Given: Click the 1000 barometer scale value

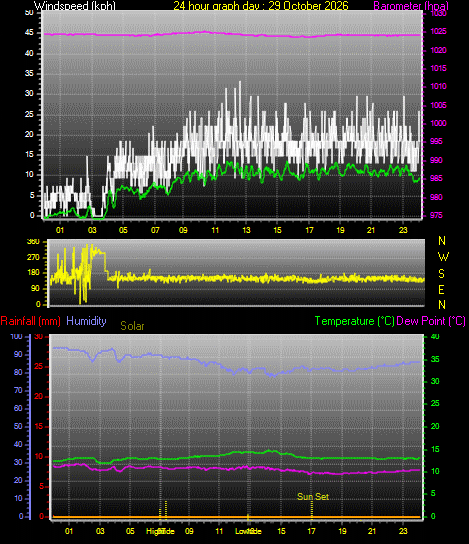Looking at the screenshot, I should pyautogui.click(x=438, y=124).
